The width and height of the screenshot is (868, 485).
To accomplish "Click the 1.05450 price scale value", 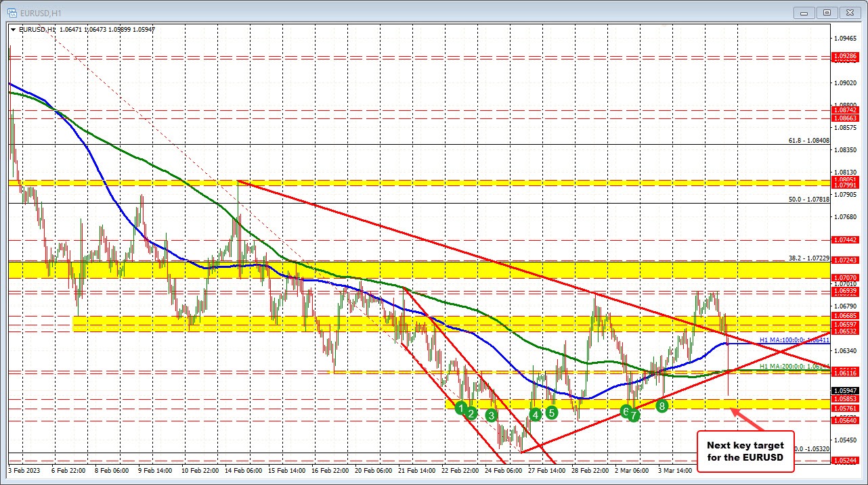I will (x=846, y=440).
